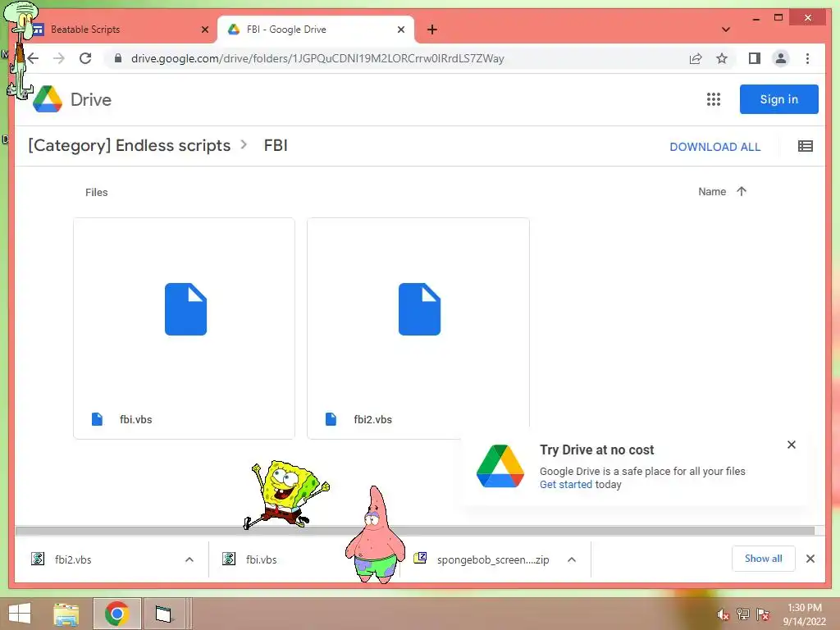Open the network tray icon
The height and width of the screenshot is (630, 840).
point(742,614)
